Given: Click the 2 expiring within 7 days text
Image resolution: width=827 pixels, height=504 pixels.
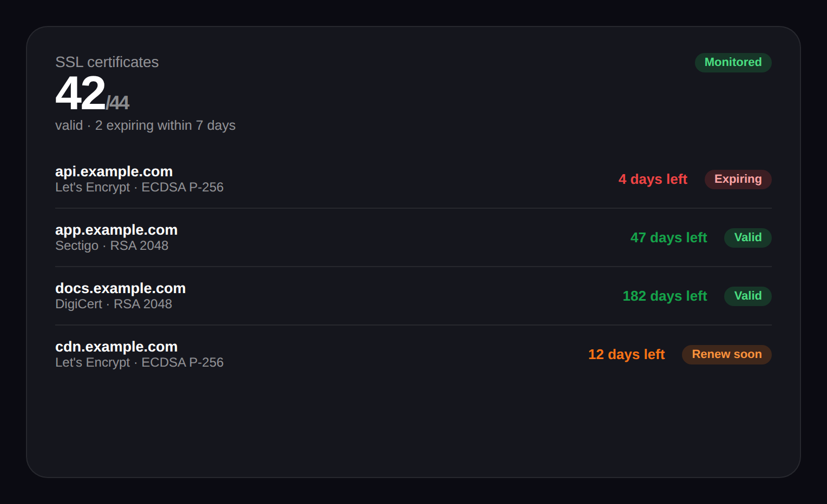Looking at the screenshot, I should [165, 125].
